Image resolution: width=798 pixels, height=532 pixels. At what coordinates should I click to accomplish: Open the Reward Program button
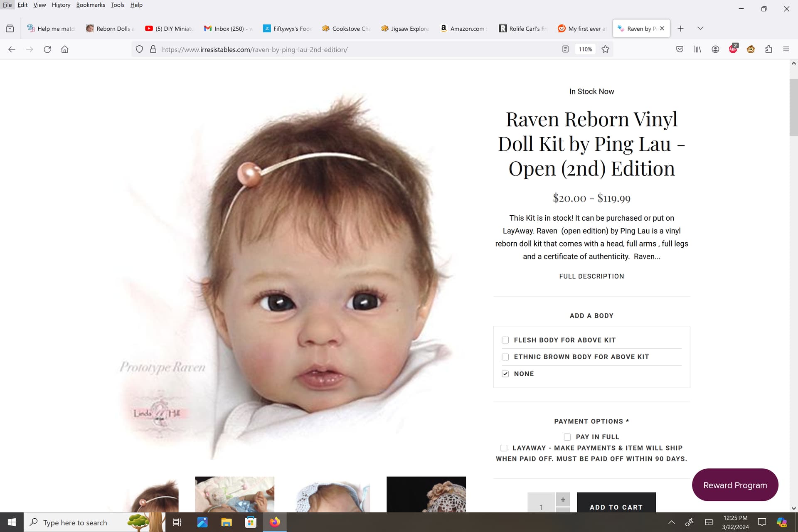(735, 485)
